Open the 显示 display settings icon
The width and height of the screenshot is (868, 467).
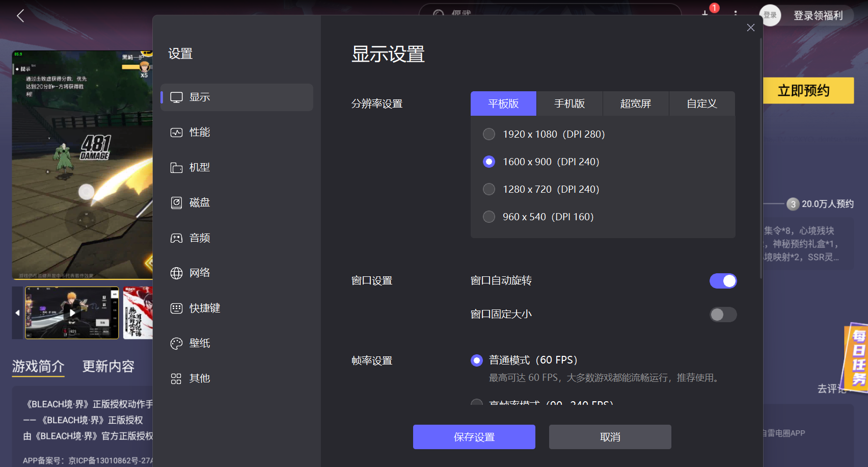176,97
